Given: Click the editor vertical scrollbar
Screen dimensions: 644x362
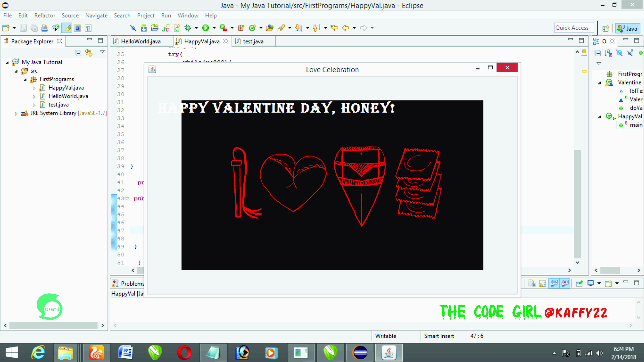Looking at the screenshot, I should click(x=577, y=204).
